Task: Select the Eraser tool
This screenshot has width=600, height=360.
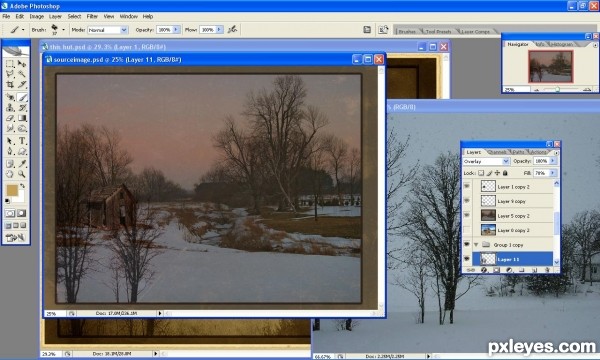Action: [x=10, y=118]
